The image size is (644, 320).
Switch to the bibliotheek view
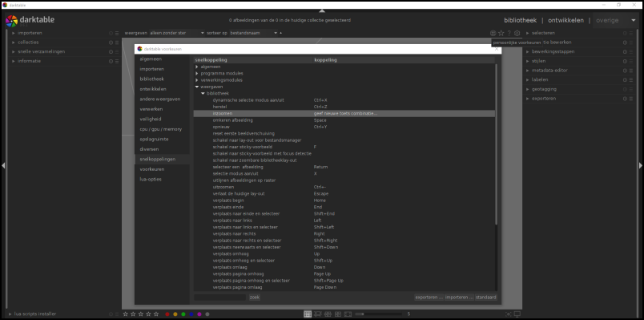[521, 20]
